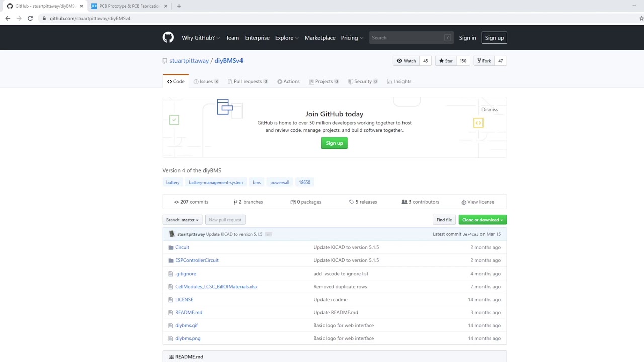Open the Branch: master dropdown
Image resolution: width=644 pixels, height=362 pixels.
pos(183,220)
